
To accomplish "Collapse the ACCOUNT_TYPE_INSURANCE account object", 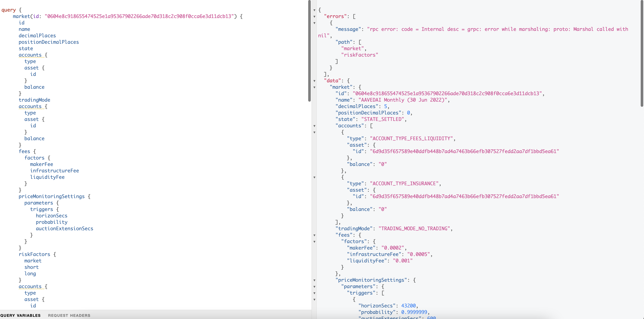I will [314, 178].
